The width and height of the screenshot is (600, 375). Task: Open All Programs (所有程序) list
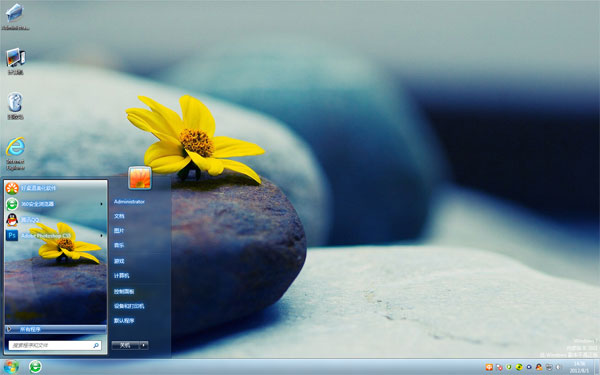coord(55,329)
